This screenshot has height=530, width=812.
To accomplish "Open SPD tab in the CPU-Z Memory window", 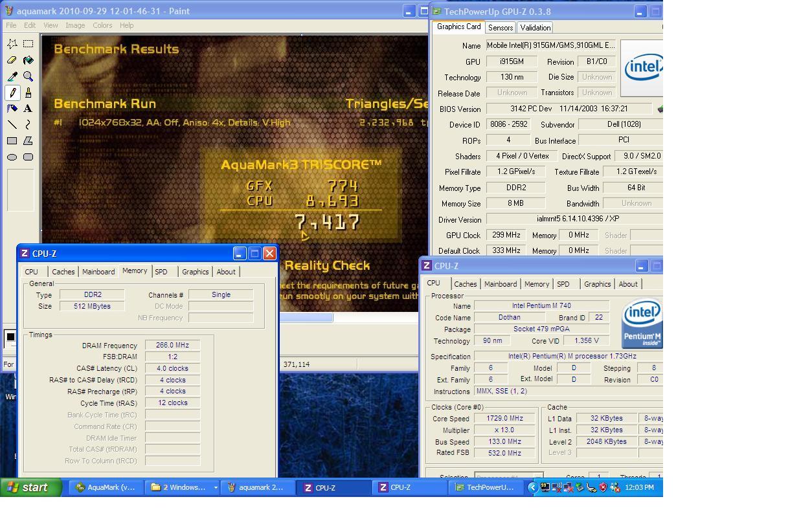I will pyautogui.click(x=161, y=272).
